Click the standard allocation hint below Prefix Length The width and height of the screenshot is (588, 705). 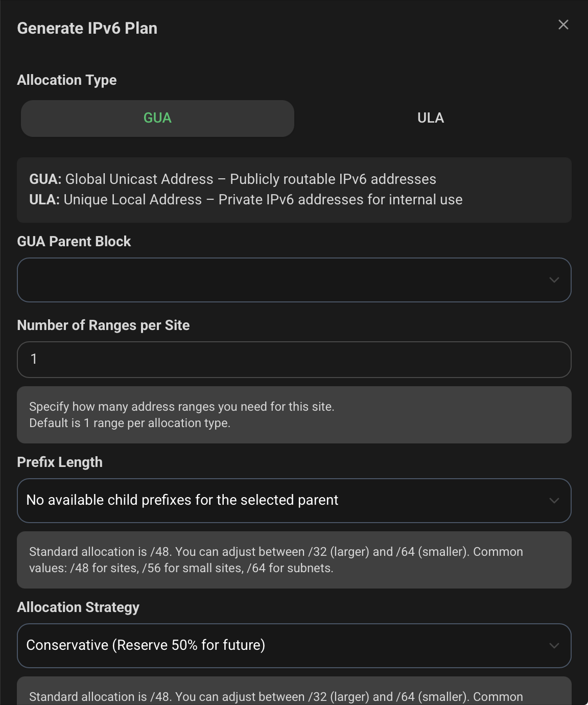pyautogui.click(x=294, y=560)
